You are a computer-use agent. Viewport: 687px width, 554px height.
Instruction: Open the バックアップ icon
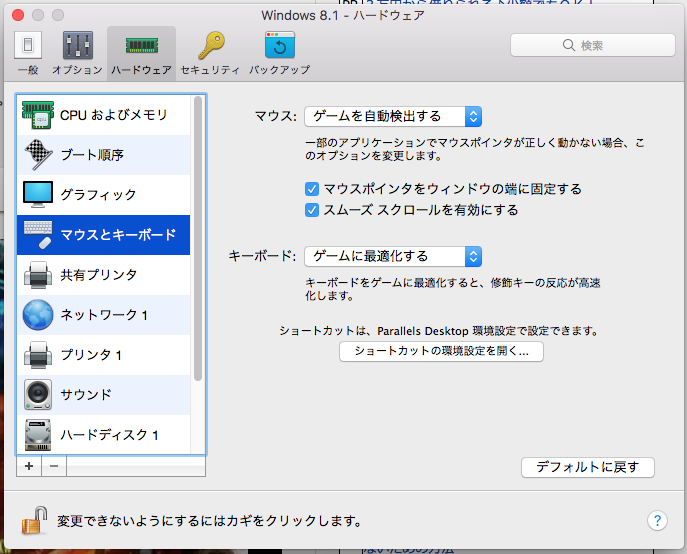(280, 46)
